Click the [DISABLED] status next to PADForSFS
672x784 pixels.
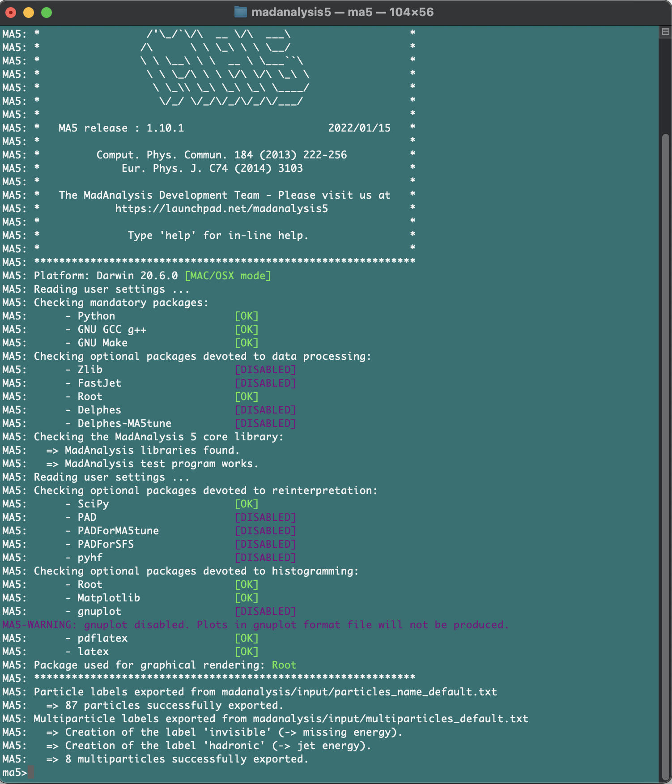pyautogui.click(x=265, y=544)
